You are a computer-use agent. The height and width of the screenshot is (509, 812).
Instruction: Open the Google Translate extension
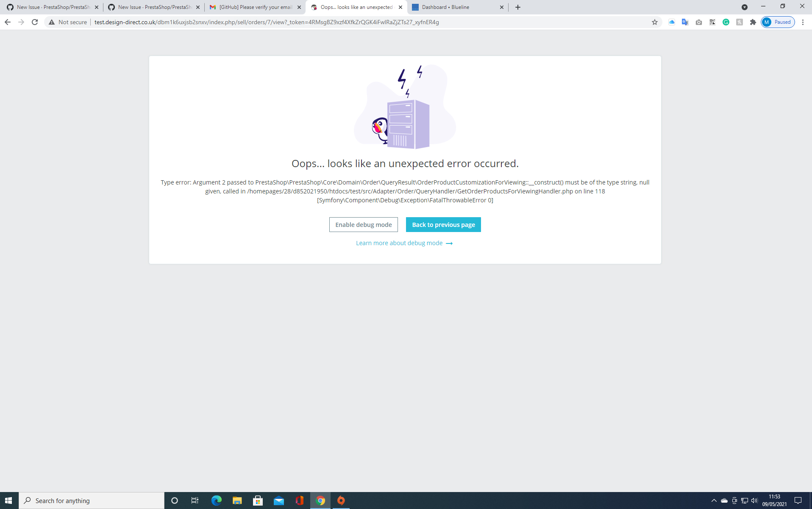click(685, 22)
